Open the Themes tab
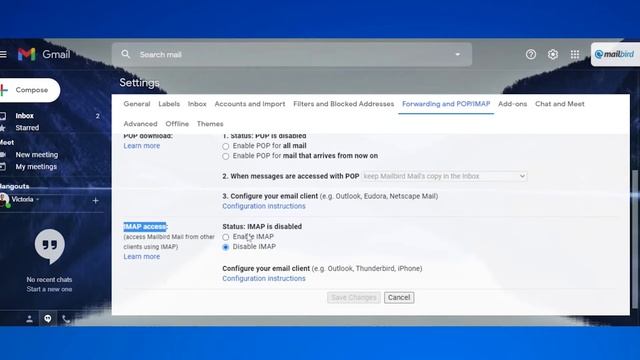Image resolution: width=640 pixels, height=360 pixels. (210, 124)
